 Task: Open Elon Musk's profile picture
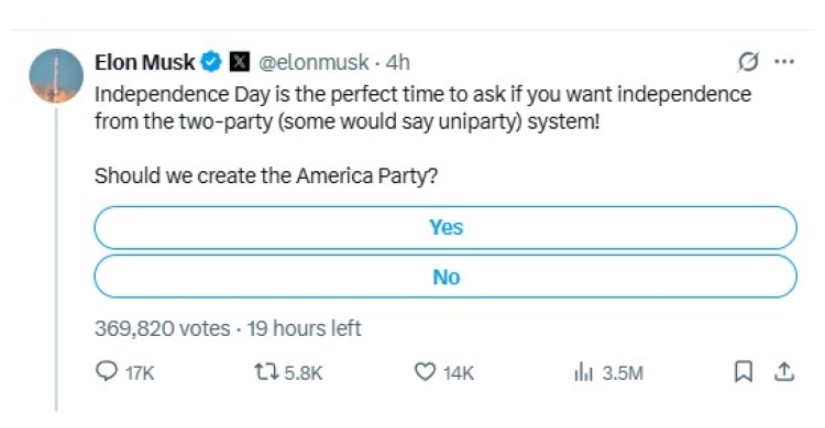point(55,76)
